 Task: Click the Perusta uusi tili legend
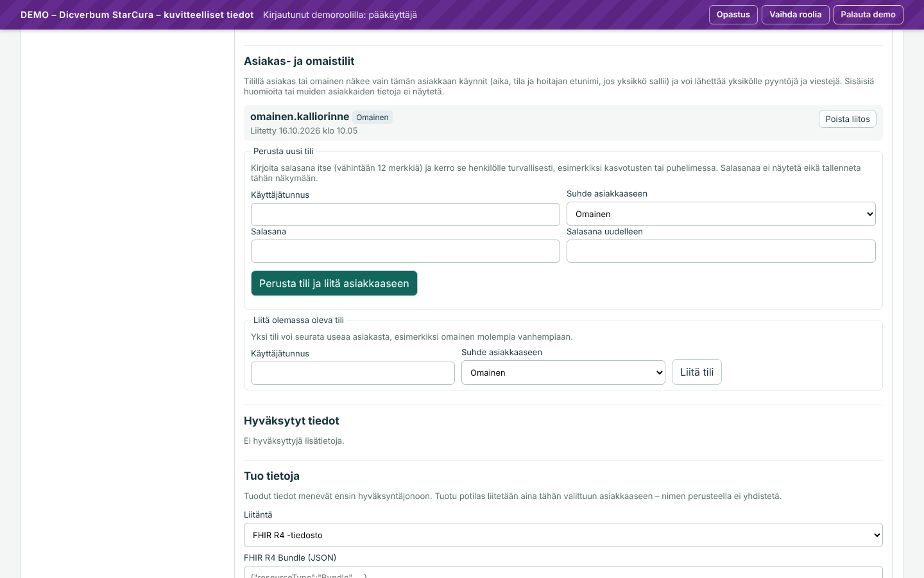point(283,152)
